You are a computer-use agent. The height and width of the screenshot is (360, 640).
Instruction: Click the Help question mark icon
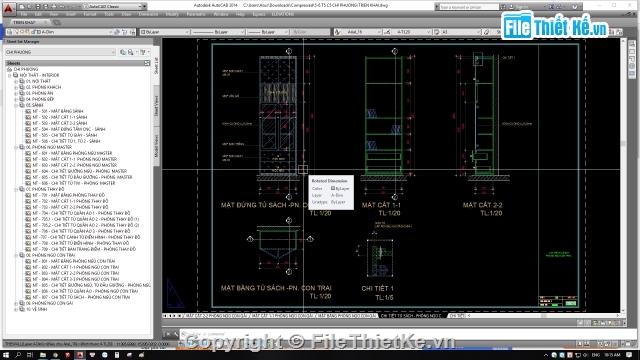tap(575, 7)
